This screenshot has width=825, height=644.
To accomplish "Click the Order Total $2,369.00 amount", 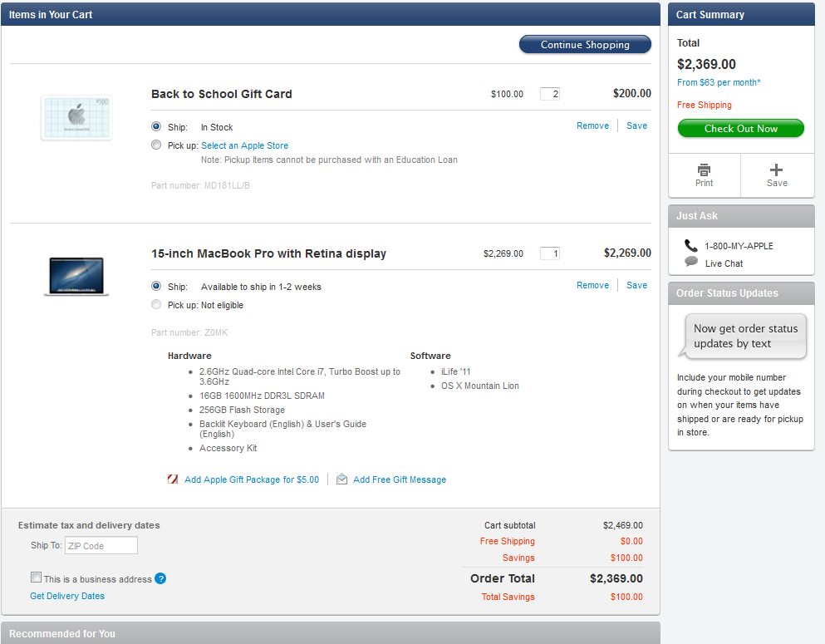I will click(616, 578).
